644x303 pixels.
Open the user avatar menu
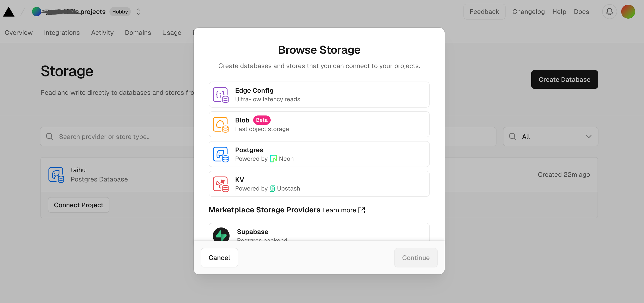click(x=628, y=12)
